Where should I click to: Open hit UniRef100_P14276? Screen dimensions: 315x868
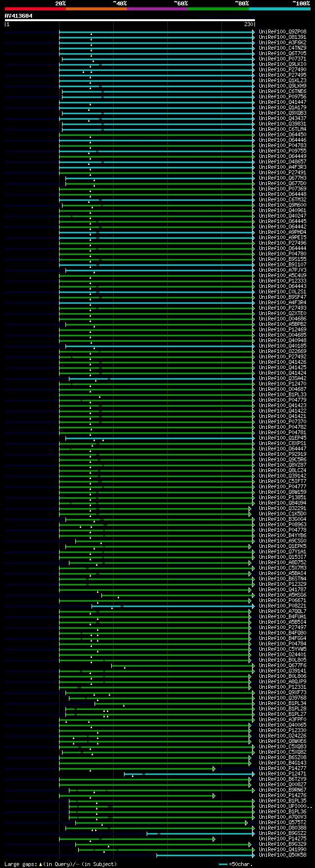point(283,796)
